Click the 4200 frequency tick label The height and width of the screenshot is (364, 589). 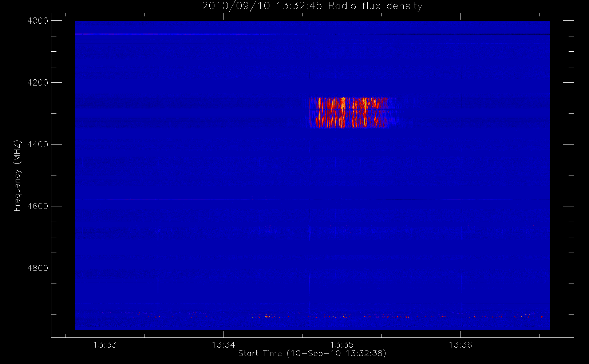pyautogui.click(x=38, y=83)
